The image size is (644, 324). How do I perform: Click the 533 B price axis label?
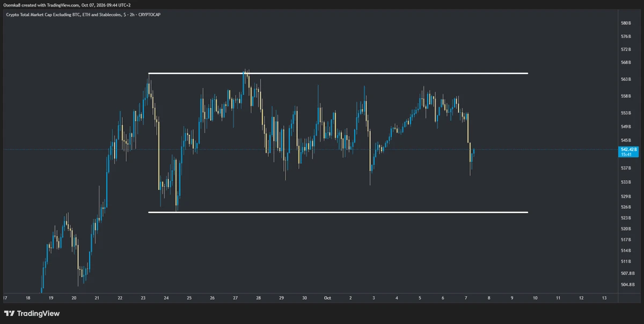click(625, 182)
